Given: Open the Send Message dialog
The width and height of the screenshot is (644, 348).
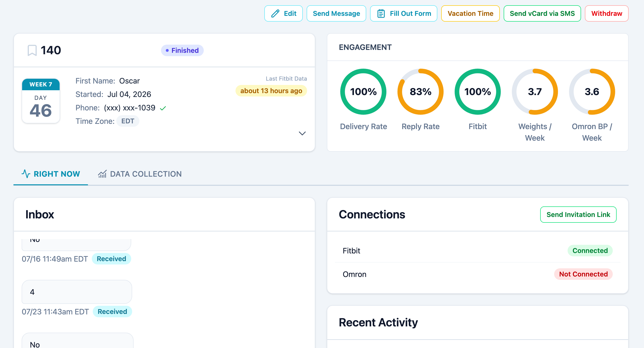Looking at the screenshot, I should (336, 13).
